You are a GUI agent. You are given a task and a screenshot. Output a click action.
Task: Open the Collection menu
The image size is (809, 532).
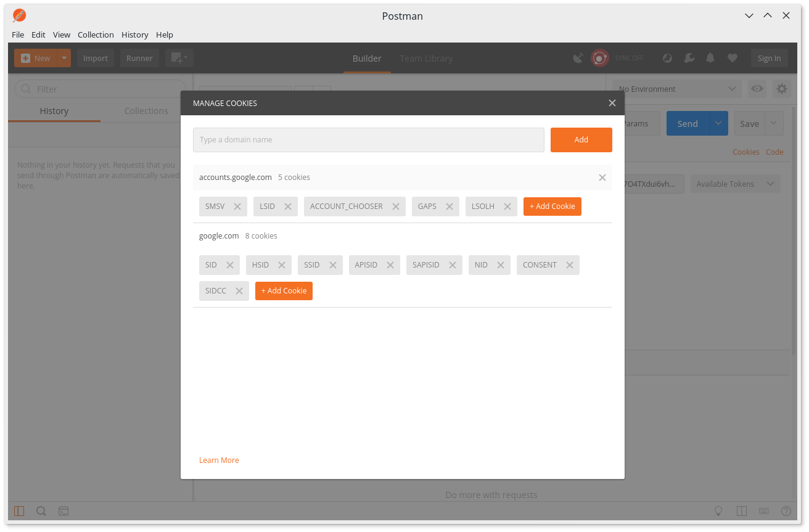tap(96, 35)
